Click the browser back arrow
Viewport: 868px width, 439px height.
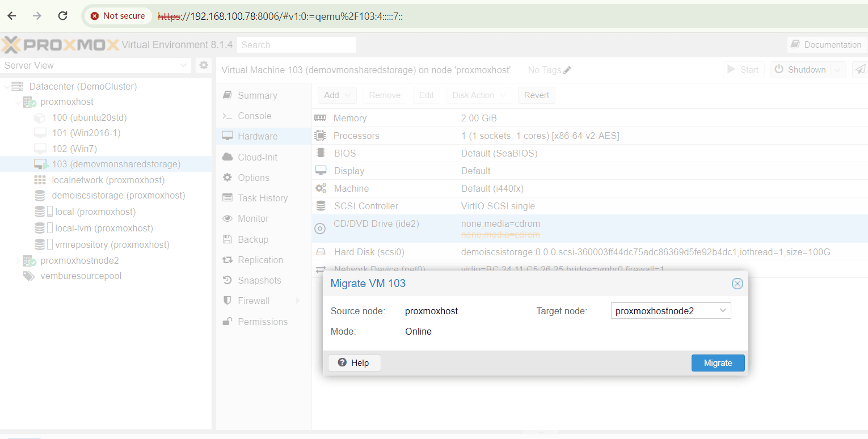click(x=11, y=16)
